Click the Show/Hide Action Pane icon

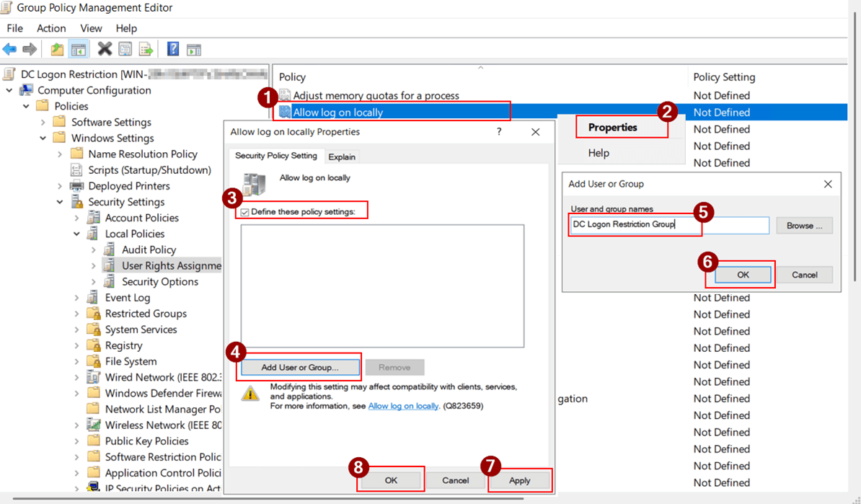(194, 50)
